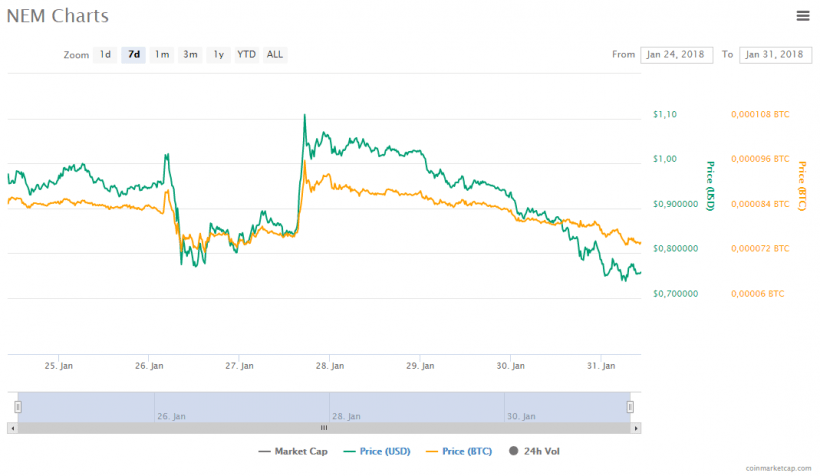Click the navigator scrollbar center grip
Viewport: 820px width, 476px height.
pos(324,428)
